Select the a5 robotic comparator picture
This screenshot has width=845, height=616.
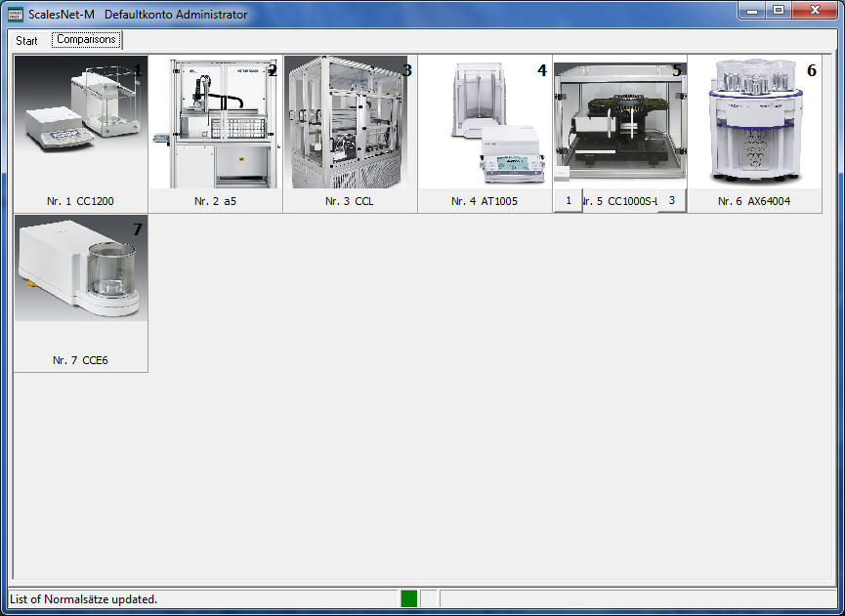click(215, 122)
